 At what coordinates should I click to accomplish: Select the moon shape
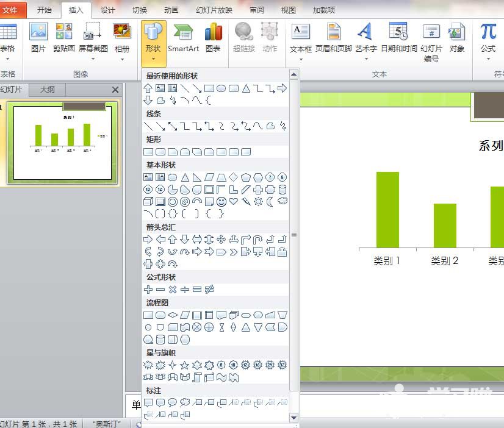coord(270,202)
